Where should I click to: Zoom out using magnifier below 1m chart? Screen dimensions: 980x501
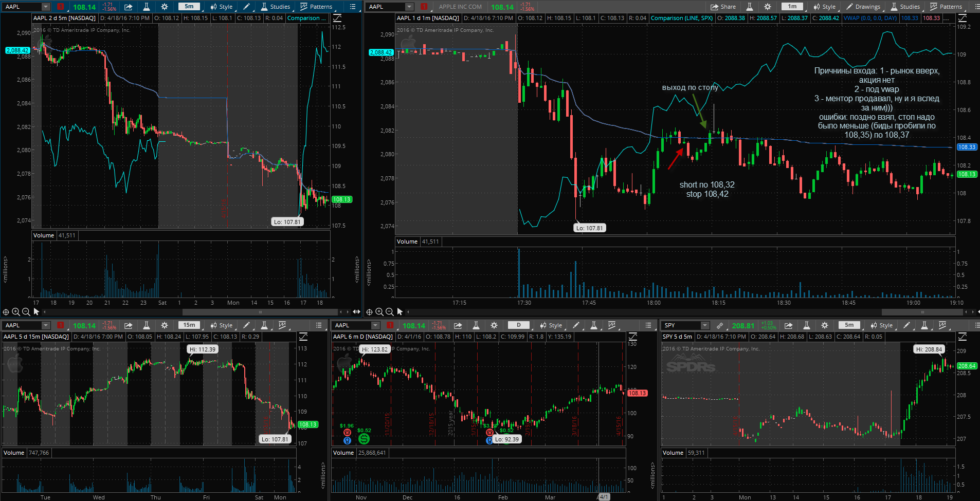tap(389, 312)
